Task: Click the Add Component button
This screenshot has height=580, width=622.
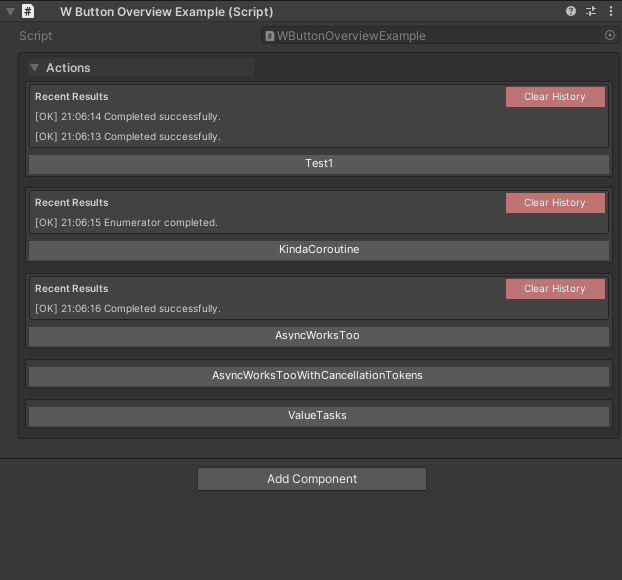Action: click(x=312, y=479)
